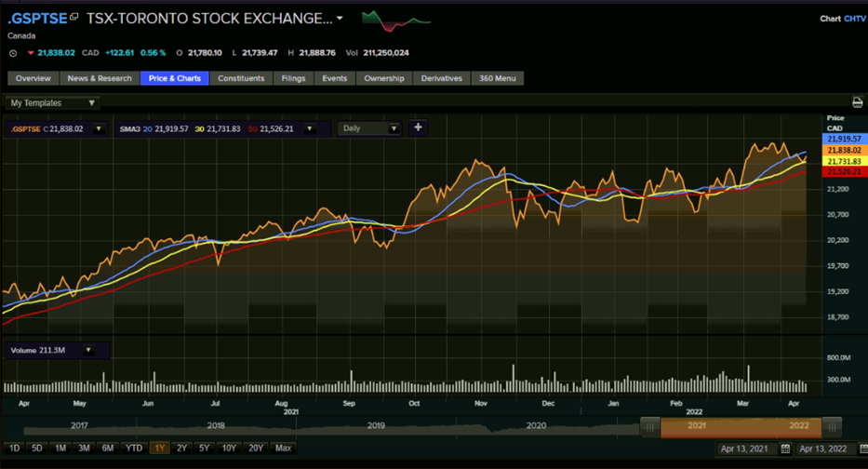Open the News & Research tab
This screenshot has height=469, width=868.
pos(100,78)
